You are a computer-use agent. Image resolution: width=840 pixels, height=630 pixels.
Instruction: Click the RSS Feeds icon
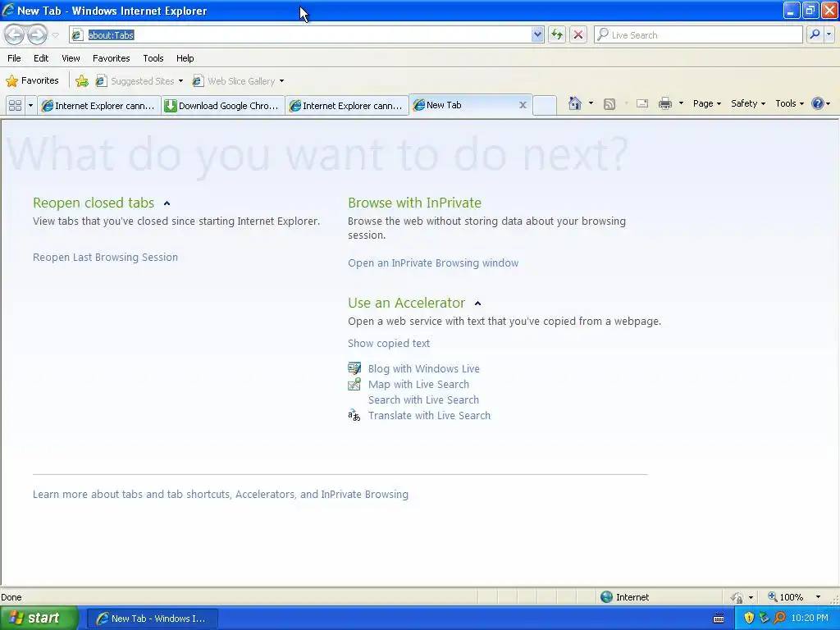pos(609,104)
